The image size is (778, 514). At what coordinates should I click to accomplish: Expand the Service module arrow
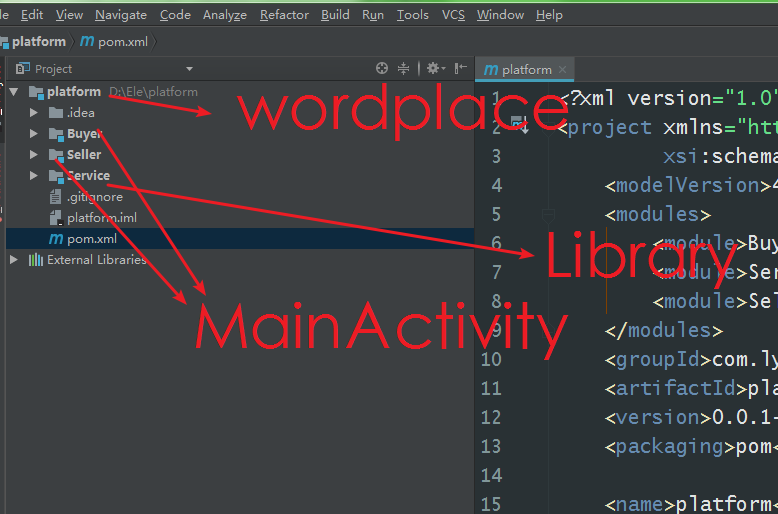pos(34,175)
